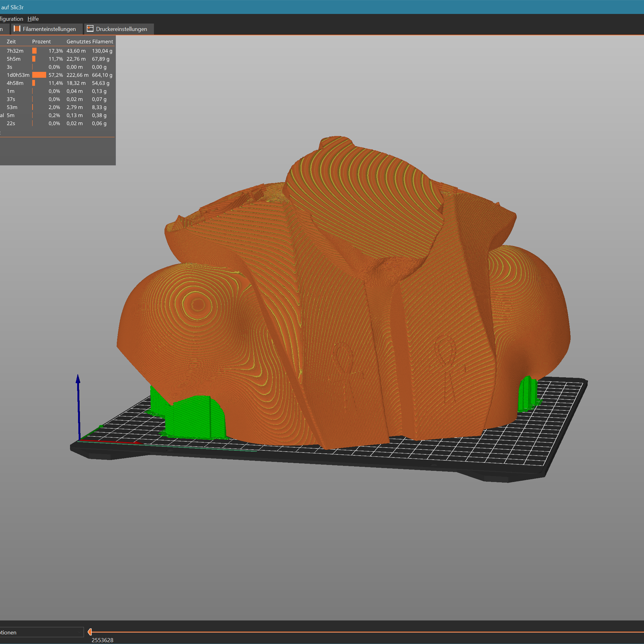Click the widest orange 57,2% percent bar
The height and width of the screenshot is (644, 644).
click(x=39, y=75)
